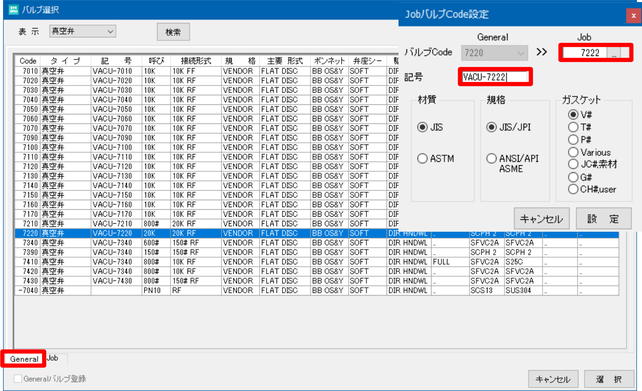The height and width of the screenshot is (391, 642).
Task: Click the 設定 button
Action: pyautogui.click(x=604, y=219)
